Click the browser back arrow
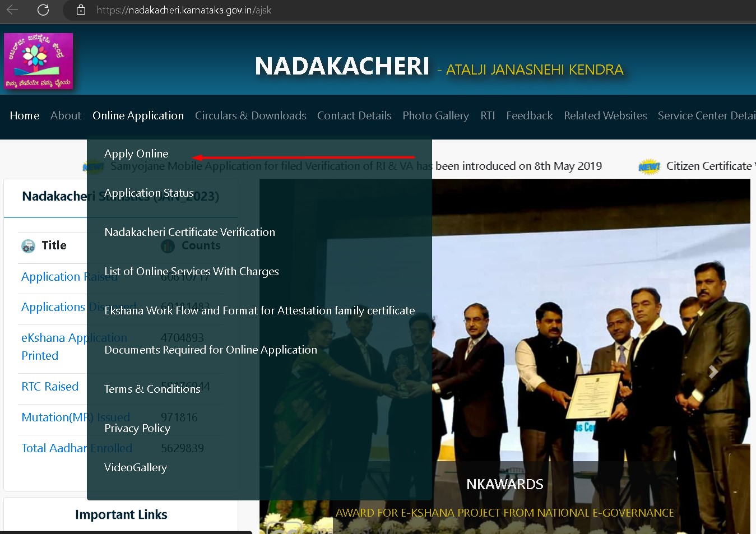Screen dimensions: 756x534 (x=12, y=10)
